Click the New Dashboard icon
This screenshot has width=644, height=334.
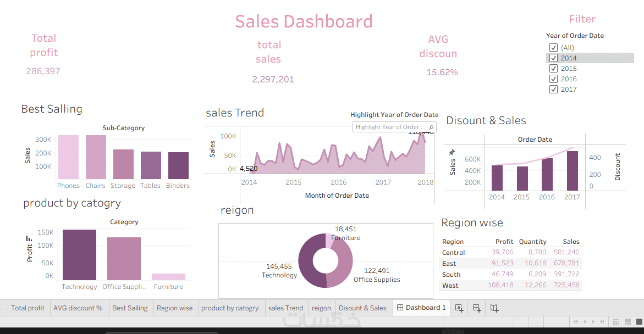coord(477,308)
